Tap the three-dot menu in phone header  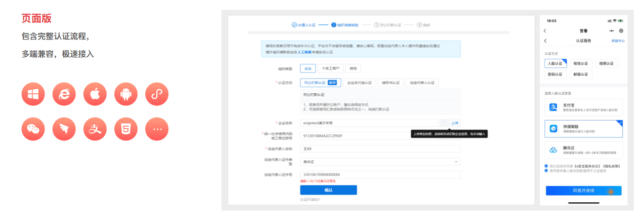tap(612, 30)
